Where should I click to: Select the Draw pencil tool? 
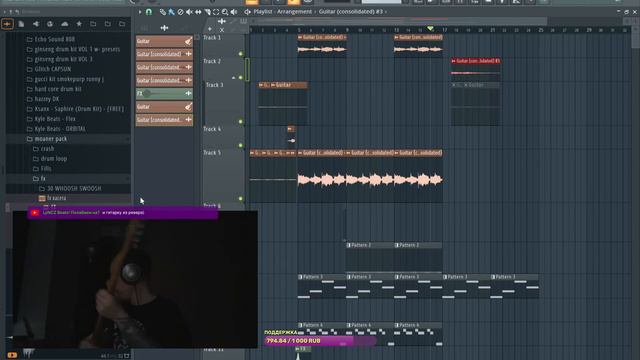click(163, 12)
